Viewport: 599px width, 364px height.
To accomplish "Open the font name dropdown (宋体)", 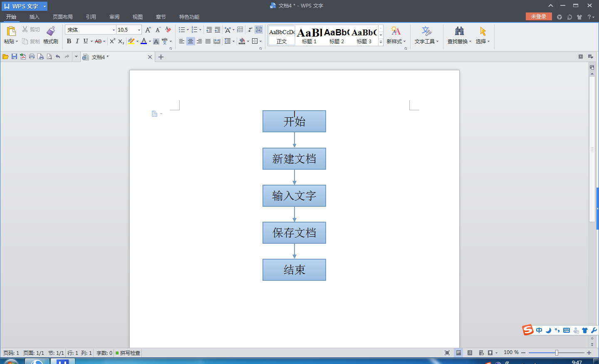I will (x=114, y=30).
